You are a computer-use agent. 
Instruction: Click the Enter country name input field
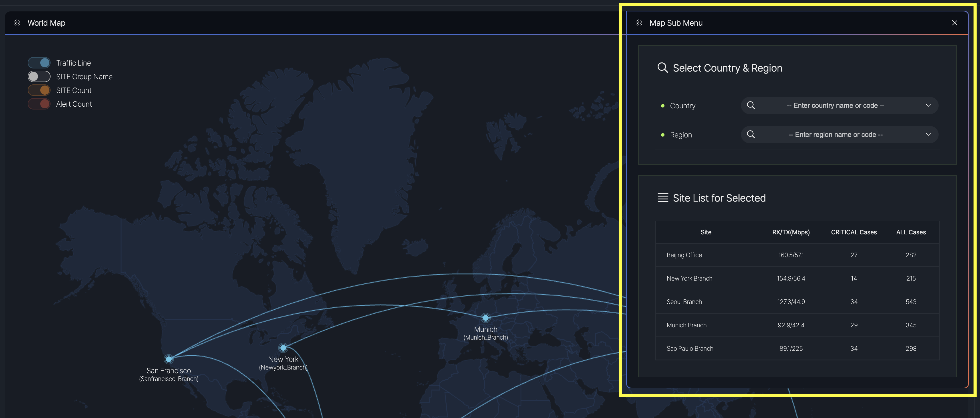click(835, 105)
